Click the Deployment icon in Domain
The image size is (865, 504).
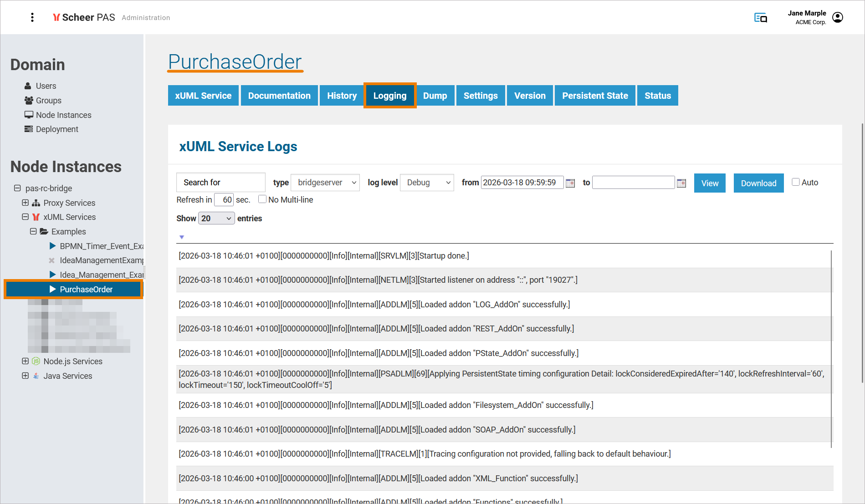pos(28,129)
